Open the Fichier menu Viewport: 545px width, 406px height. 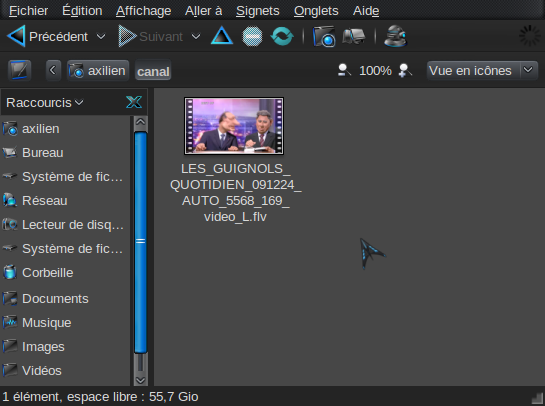coord(29,11)
